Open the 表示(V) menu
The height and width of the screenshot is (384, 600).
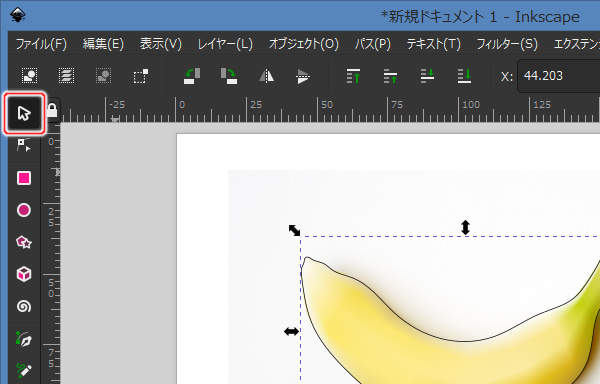click(x=161, y=44)
